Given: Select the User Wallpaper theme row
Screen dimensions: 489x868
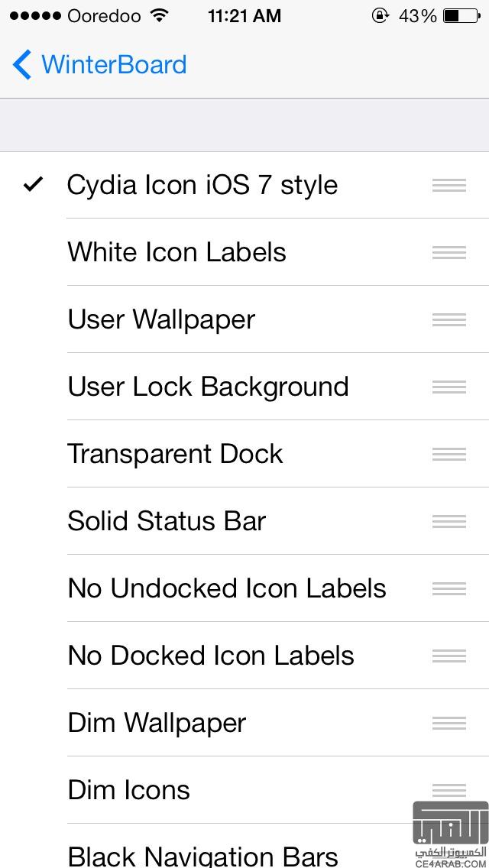Looking at the screenshot, I should coord(161,319).
